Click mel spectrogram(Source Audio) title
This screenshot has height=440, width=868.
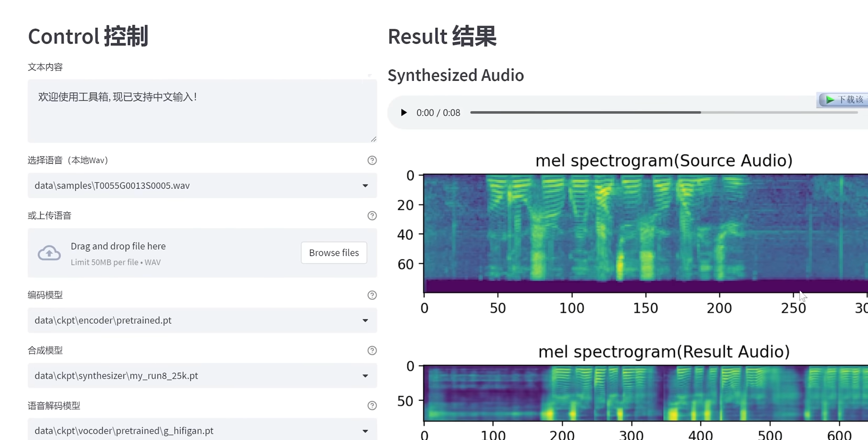click(x=664, y=161)
